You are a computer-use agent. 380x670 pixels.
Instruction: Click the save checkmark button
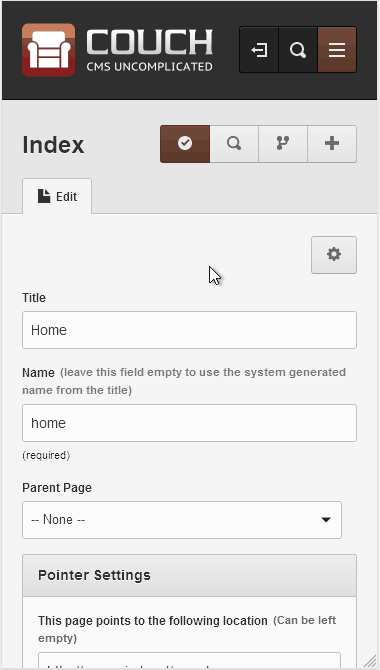[x=185, y=144]
